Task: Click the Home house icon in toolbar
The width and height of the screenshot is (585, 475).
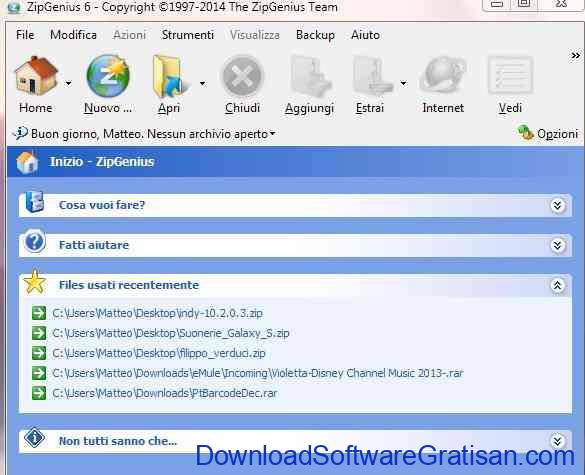Action: tap(36, 75)
